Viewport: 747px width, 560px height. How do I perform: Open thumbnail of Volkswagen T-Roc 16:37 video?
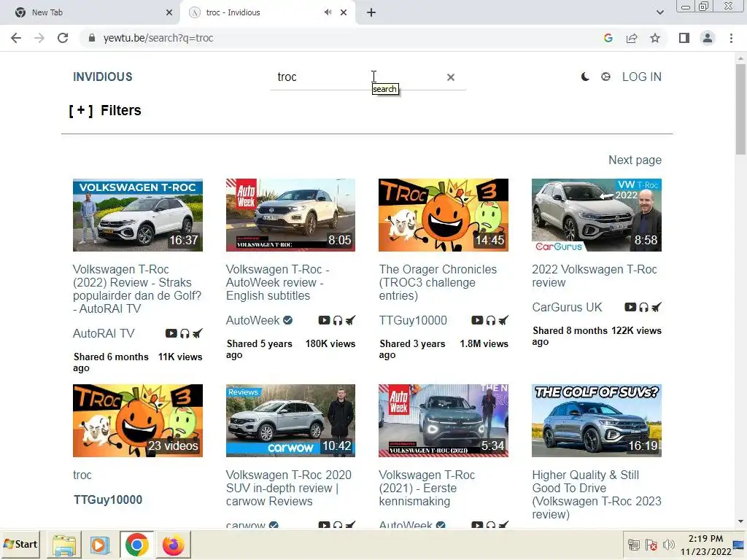coord(138,215)
